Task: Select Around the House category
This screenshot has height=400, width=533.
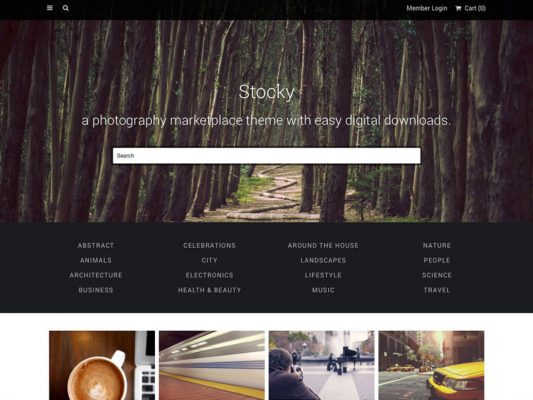Action: (x=323, y=245)
